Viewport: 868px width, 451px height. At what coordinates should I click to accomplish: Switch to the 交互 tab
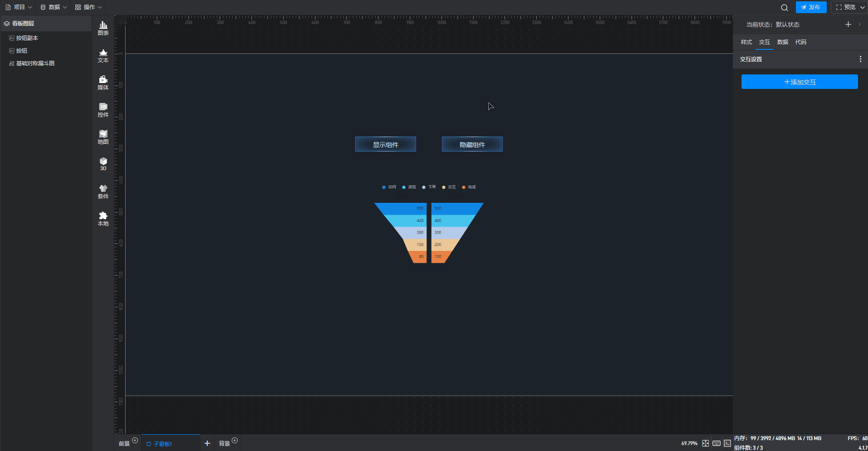(x=765, y=42)
